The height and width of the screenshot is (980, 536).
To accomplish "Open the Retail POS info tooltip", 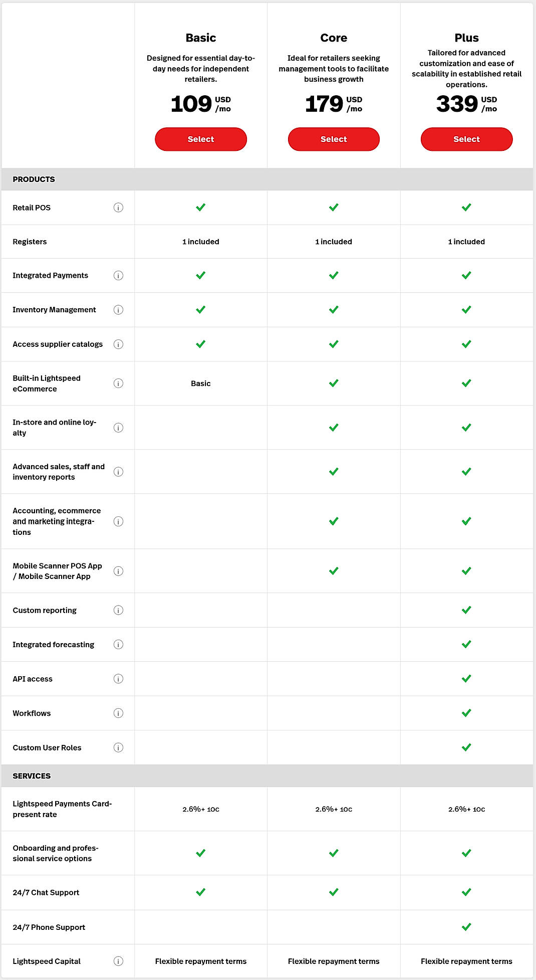I will pyautogui.click(x=118, y=207).
